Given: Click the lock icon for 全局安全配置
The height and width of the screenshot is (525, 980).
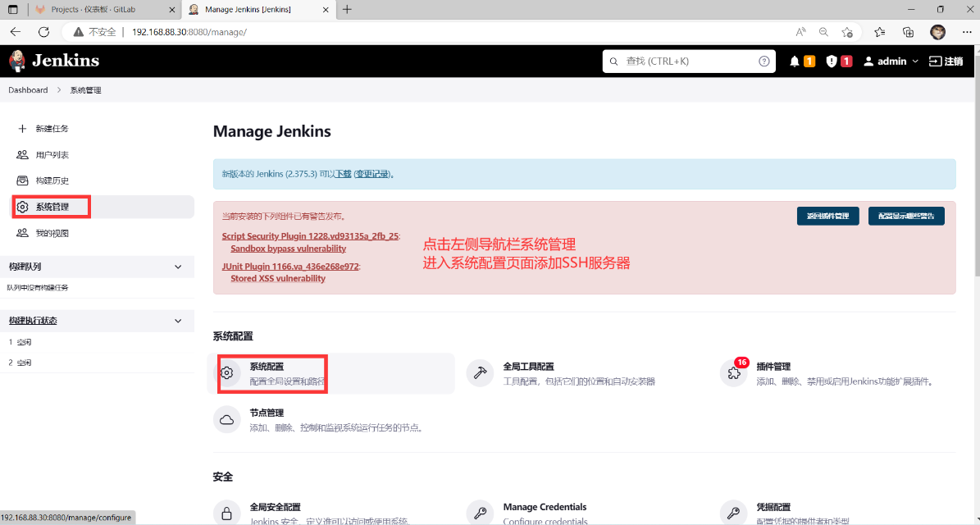Looking at the screenshot, I should pos(227,514).
